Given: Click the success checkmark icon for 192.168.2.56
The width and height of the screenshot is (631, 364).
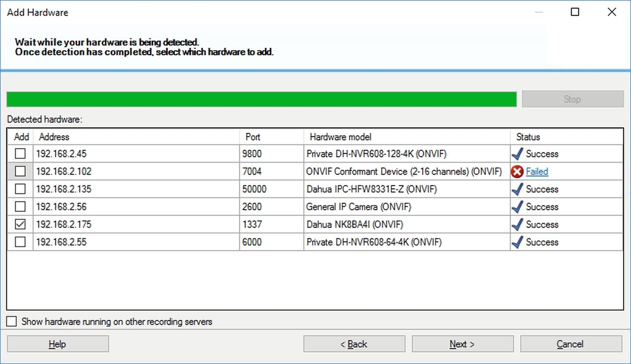Looking at the screenshot, I should point(517,207).
